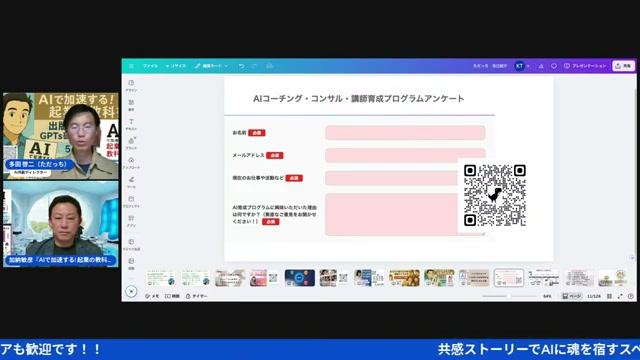
Task: Click the 加納敏彦 webcam video tile
Action: (61, 224)
